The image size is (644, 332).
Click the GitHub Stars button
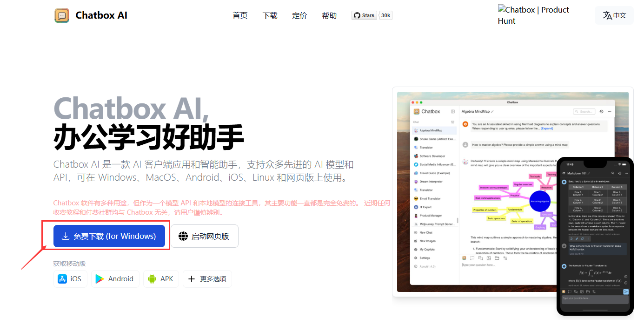click(364, 15)
